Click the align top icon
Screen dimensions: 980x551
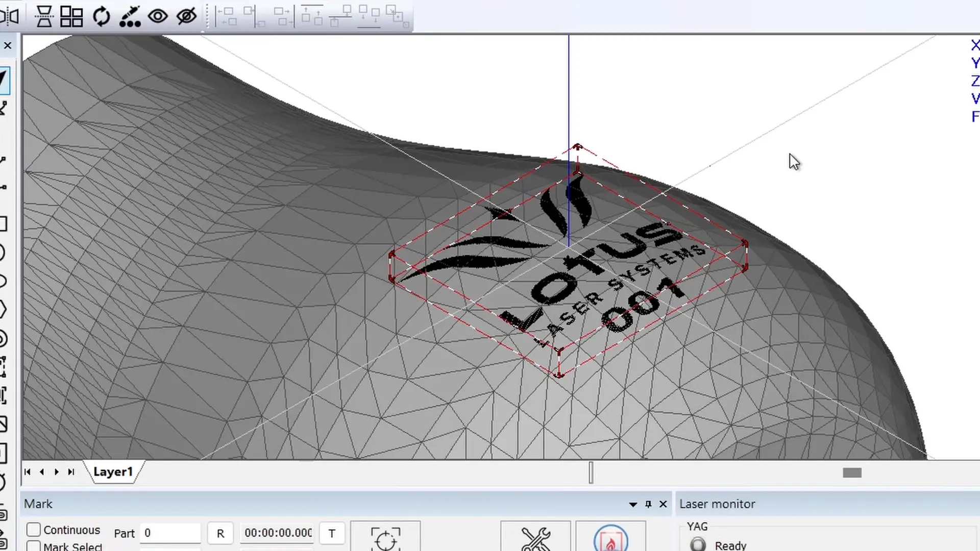[x=312, y=15]
